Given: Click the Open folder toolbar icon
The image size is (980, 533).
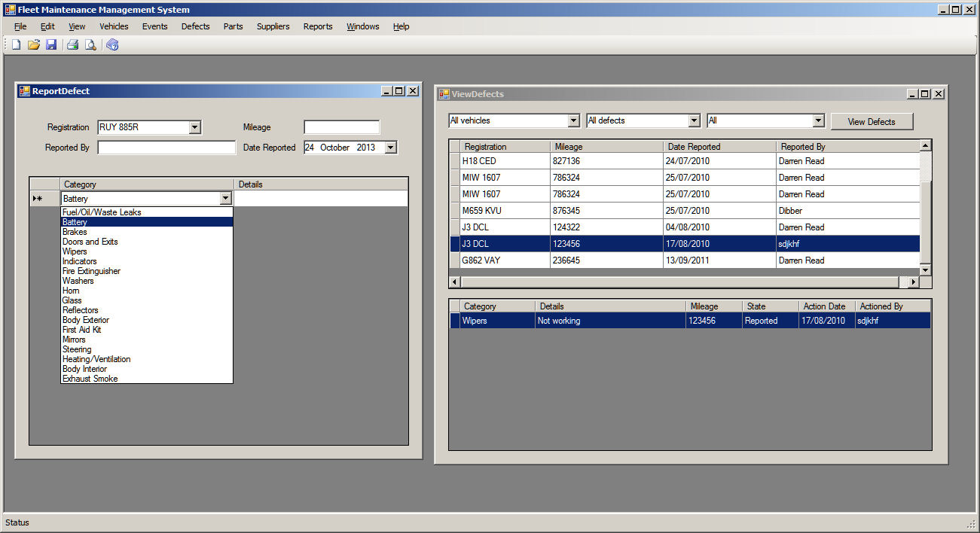Looking at the screenshot, I should (34, 45).
